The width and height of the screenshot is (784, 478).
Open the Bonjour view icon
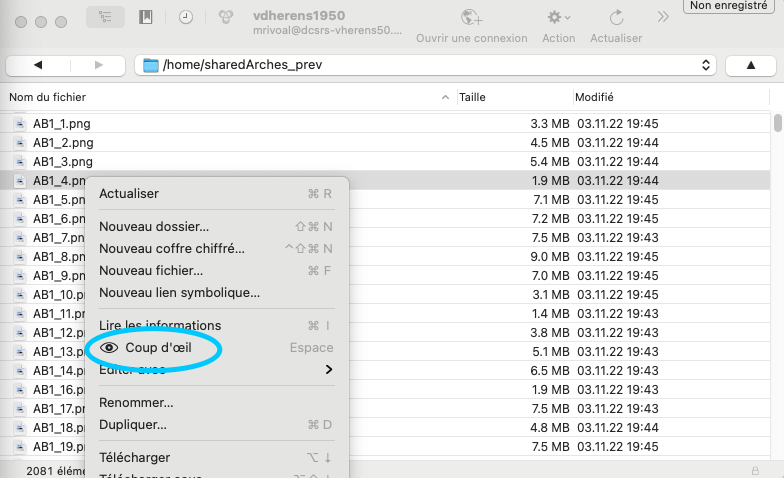(227, 18)
